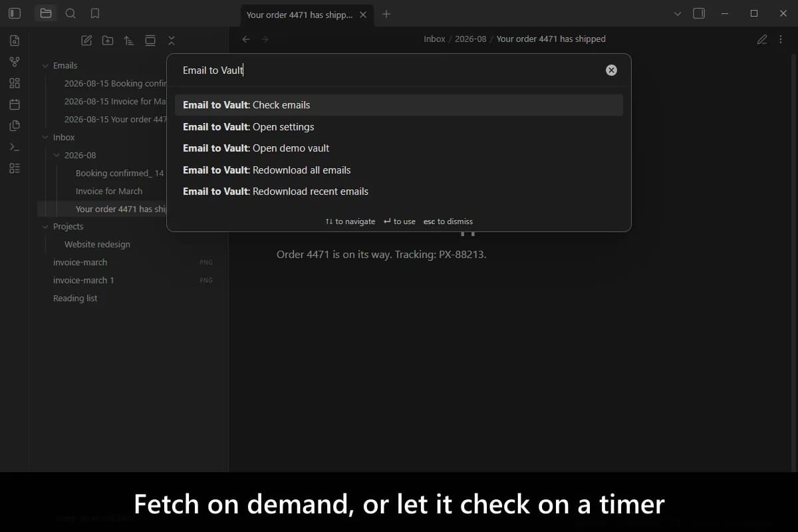The height and width of the screenshot is (532, 798).
Task: Toggle the left sidebar icon
Action: point(15,13)
